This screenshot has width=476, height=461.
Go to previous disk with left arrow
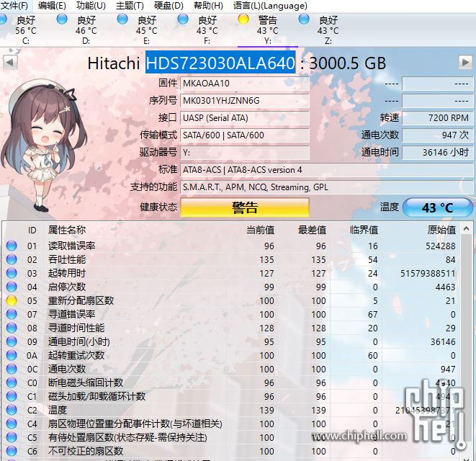click(x=10, y=63)
